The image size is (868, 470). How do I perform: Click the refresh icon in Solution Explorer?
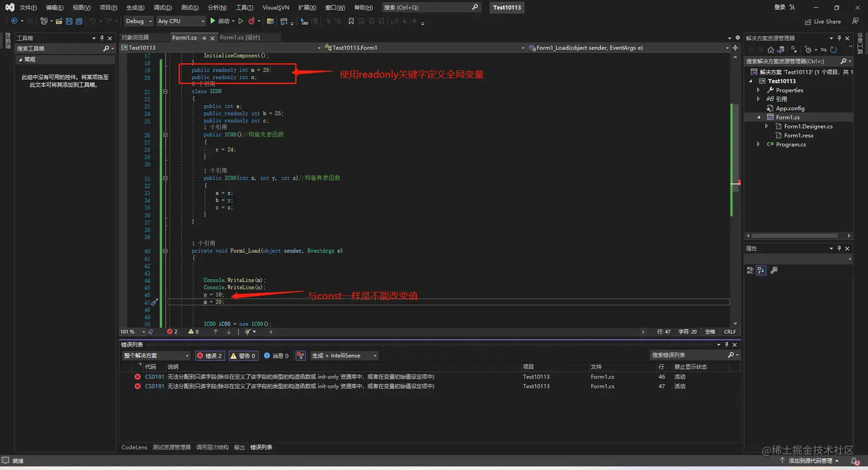[834, 49]
